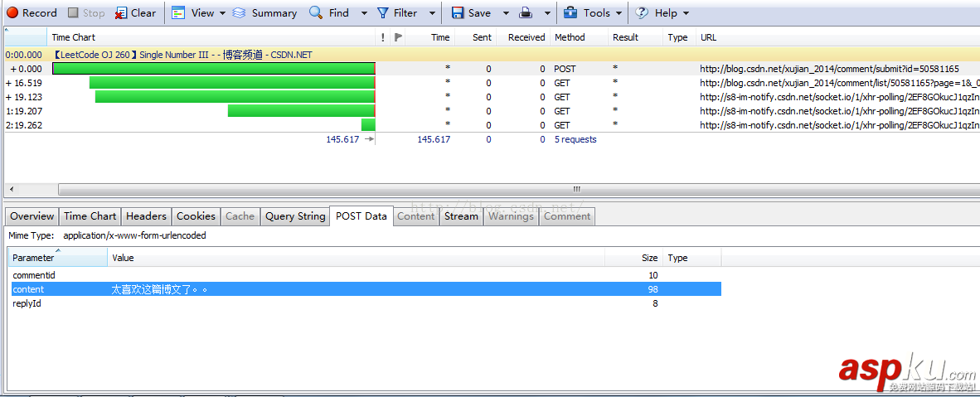Select the green time bar at +16.519
The height and width of the screenshot is (397, 980).
[x=232, y=83]
